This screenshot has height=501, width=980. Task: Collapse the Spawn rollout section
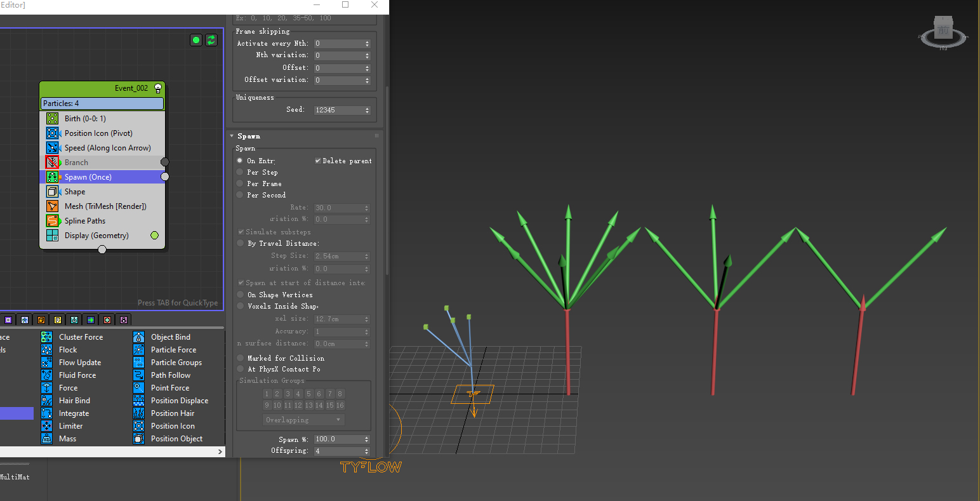(232, 136)
